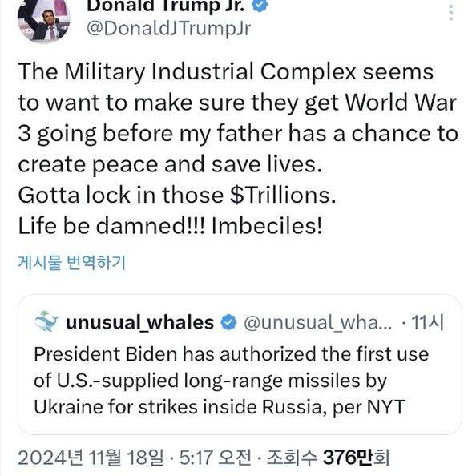Click 'Ukraine for strikes inside Russia, per NYT' line
Screen dimensions: 464x476
[220, 407]
